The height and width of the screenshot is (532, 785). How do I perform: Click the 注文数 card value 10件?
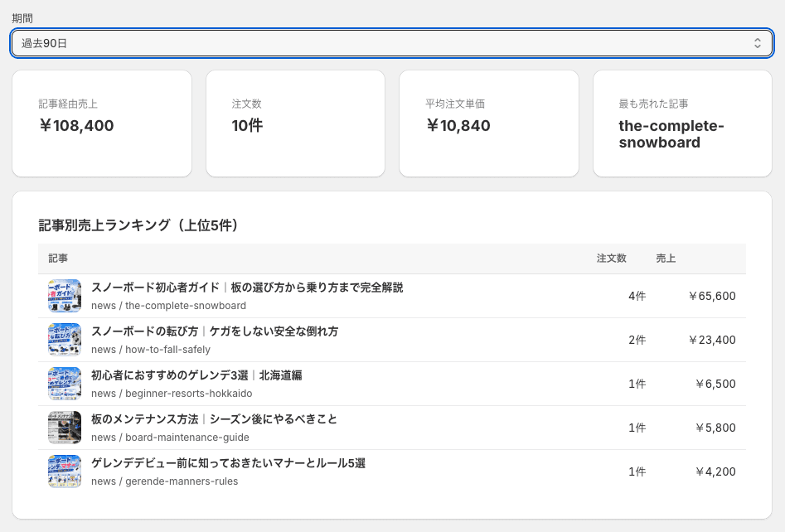click(247, 126)
